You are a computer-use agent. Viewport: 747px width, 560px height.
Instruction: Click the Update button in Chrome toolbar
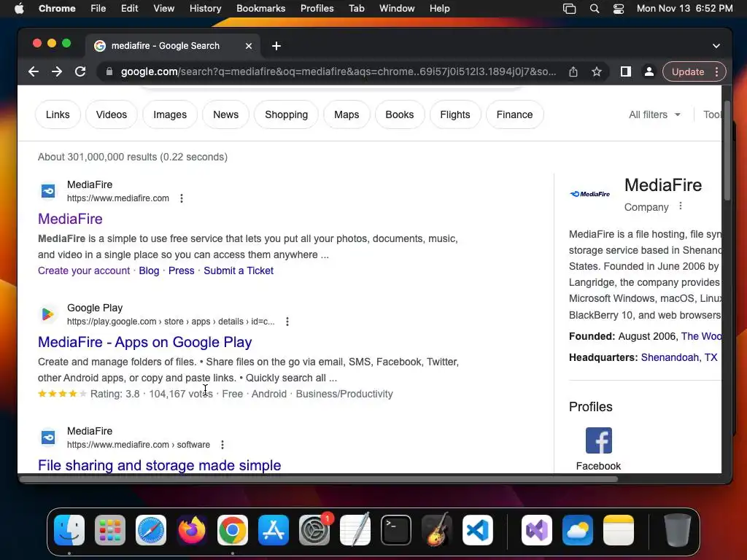687,72
